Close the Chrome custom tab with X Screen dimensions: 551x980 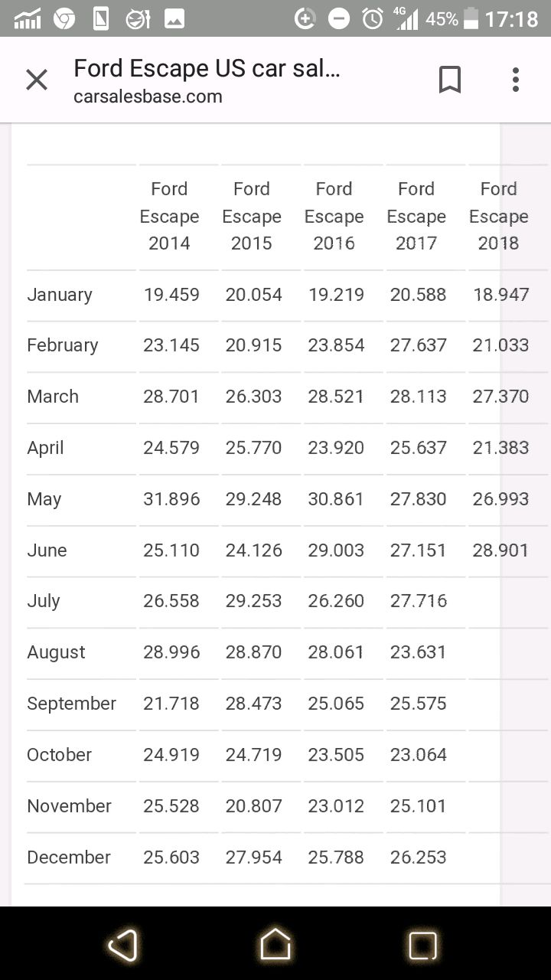37,80
